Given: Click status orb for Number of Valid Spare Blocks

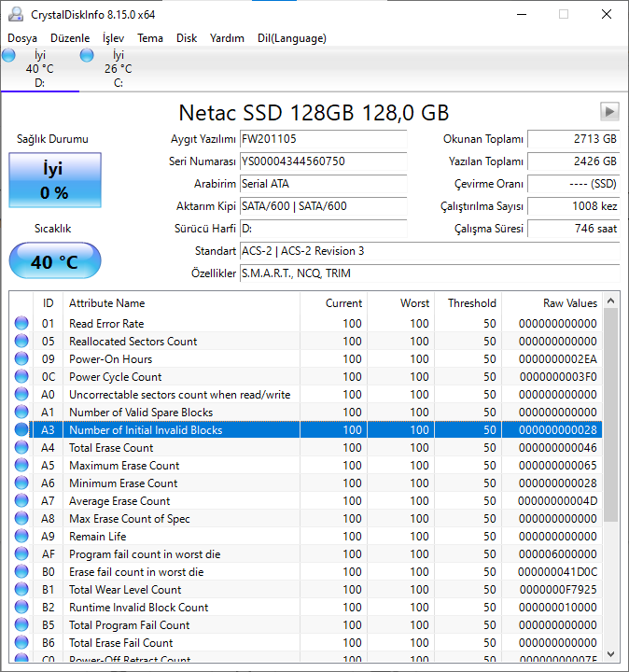Looking at the screenshot, I should pyautogui.click(x=21, y=412).
